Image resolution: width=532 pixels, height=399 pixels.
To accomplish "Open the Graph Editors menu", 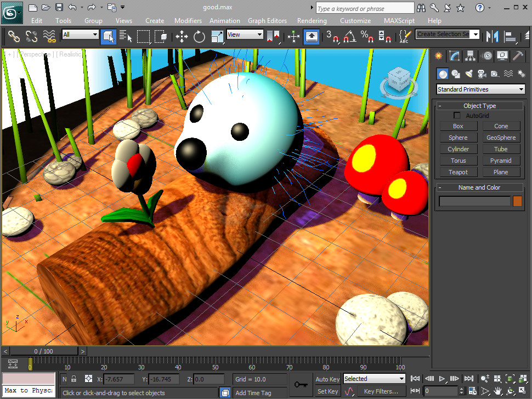I will tap(267, 21).
